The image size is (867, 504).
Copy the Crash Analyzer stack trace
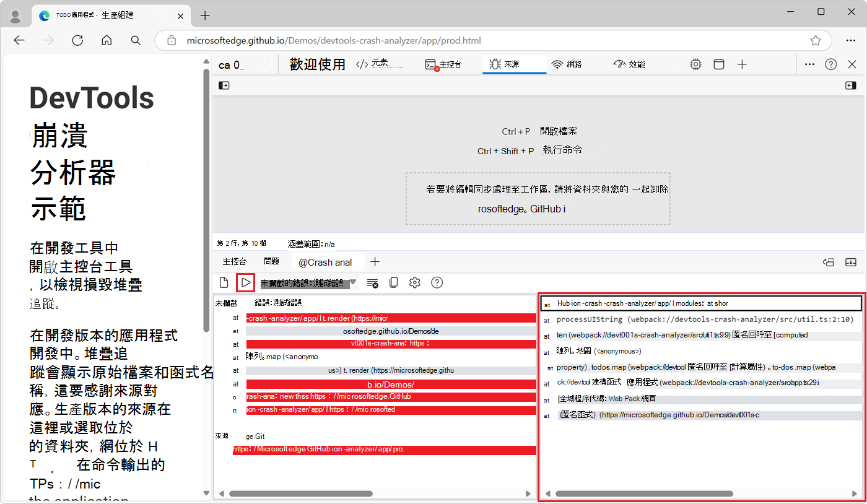[x=393, y=282]
